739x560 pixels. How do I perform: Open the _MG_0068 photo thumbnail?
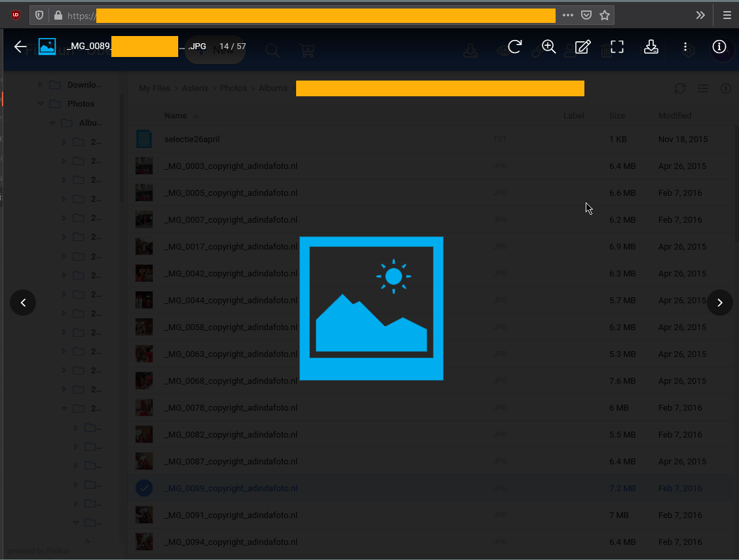pyautogui.click(x=143, y=381)
